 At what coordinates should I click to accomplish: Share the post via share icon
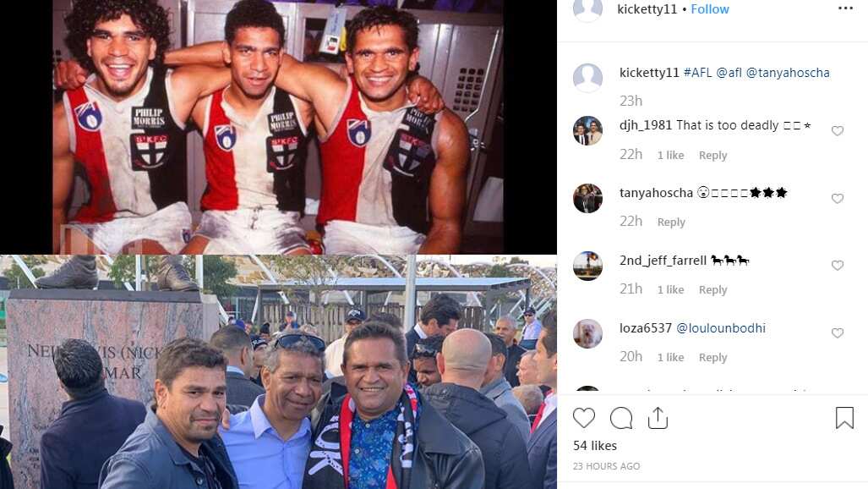[658, 418]
